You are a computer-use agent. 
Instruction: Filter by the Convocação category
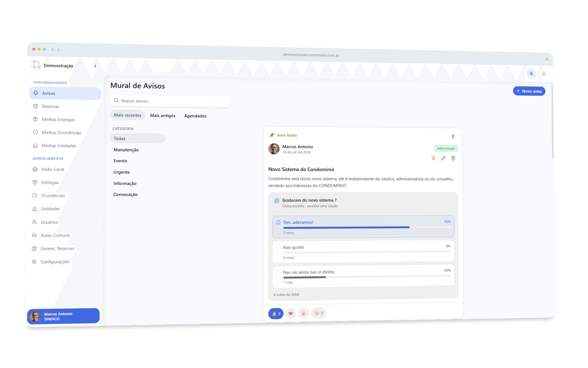tap(126, 194)
